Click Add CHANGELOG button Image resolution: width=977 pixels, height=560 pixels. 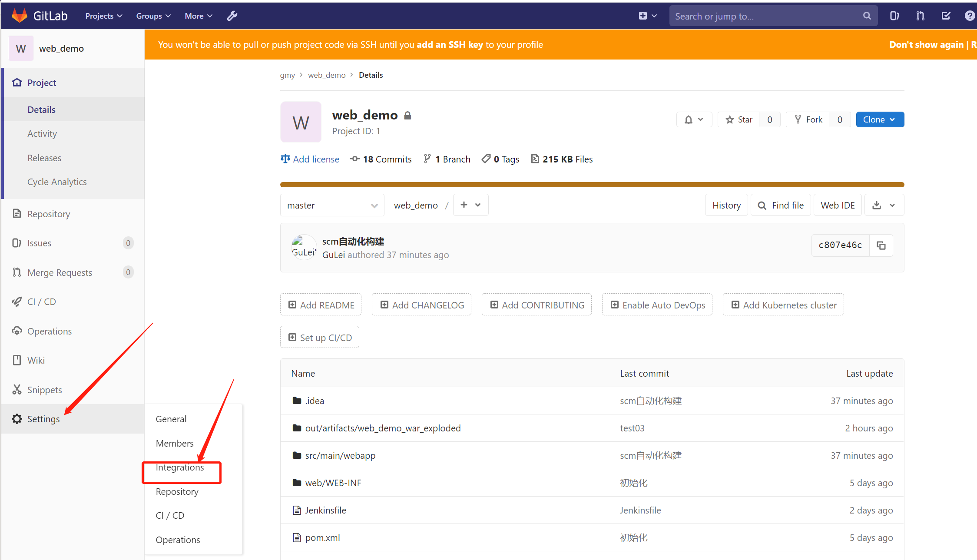pos(422,305)
